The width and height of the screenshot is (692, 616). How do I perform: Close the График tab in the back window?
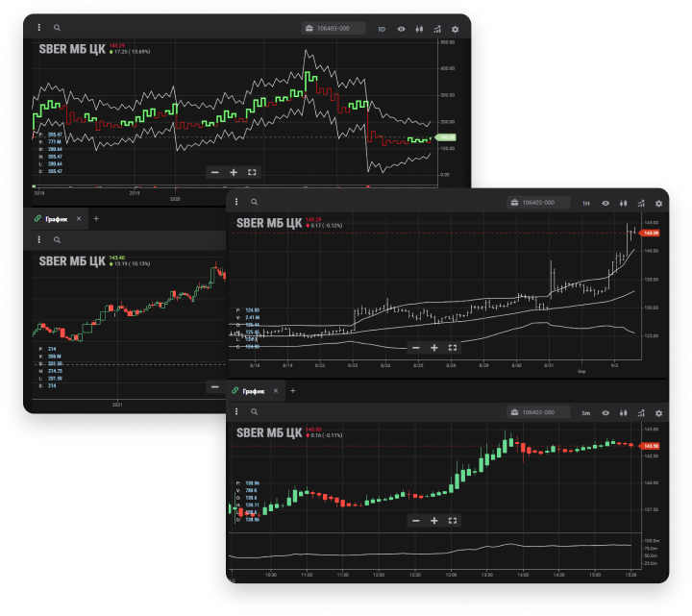tap(79, 219)
